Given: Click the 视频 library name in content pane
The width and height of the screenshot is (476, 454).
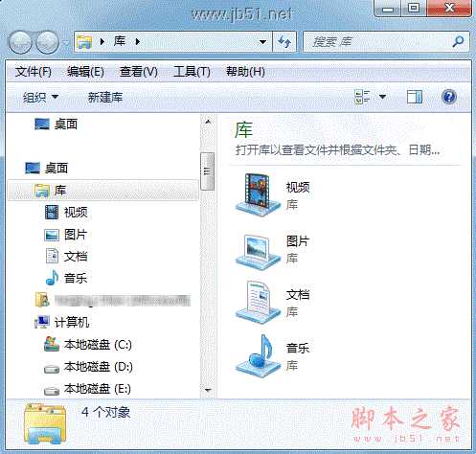Looking at the screenshot, I should 298,187.
